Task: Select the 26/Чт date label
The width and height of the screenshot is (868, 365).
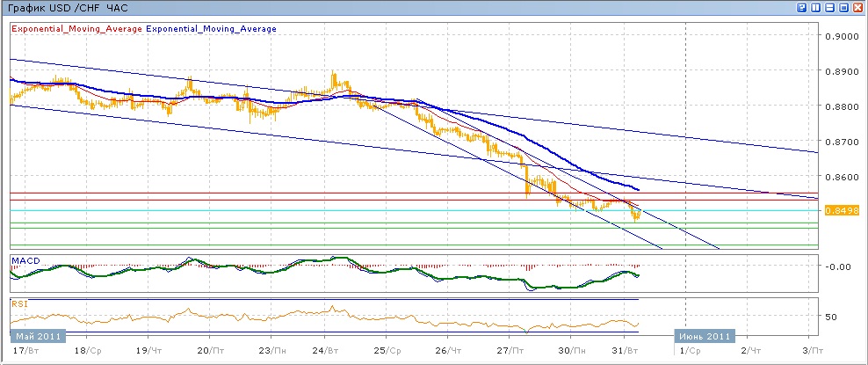Action: [448, 351]
